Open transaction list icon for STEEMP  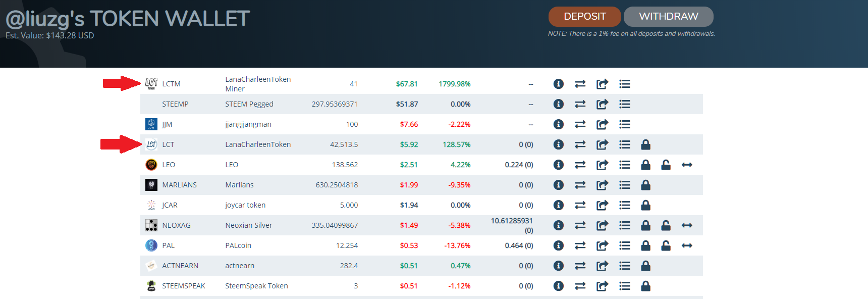[625, 104]
